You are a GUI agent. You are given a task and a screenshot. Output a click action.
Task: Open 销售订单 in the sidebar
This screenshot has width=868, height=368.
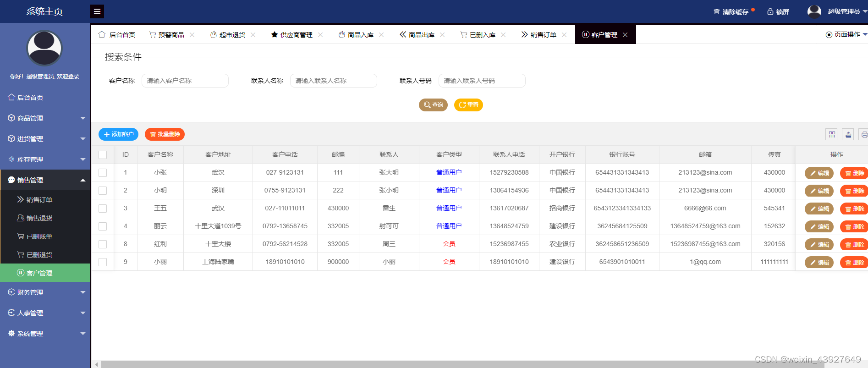click(45, 199)
